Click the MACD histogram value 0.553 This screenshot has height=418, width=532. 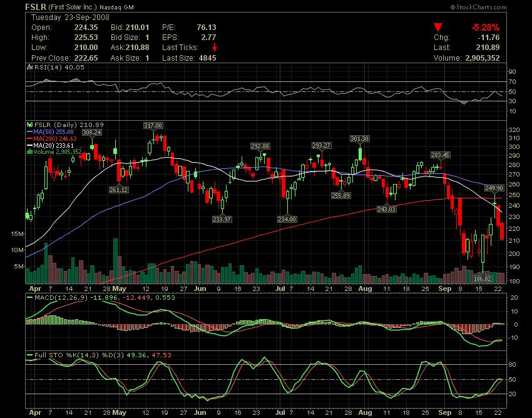(x=165, y=298)
